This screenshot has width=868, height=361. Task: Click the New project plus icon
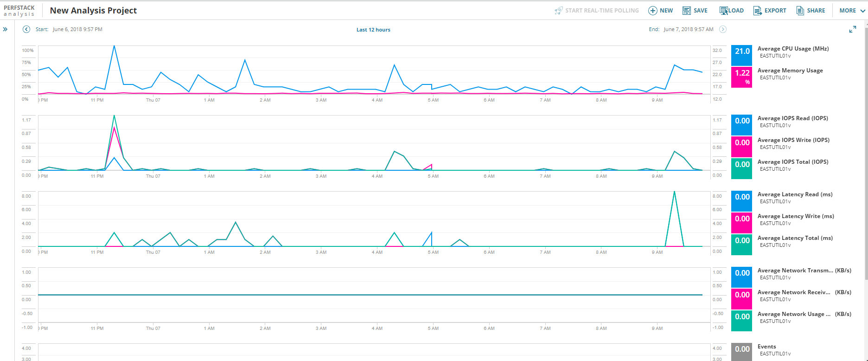tap(652, 11)
